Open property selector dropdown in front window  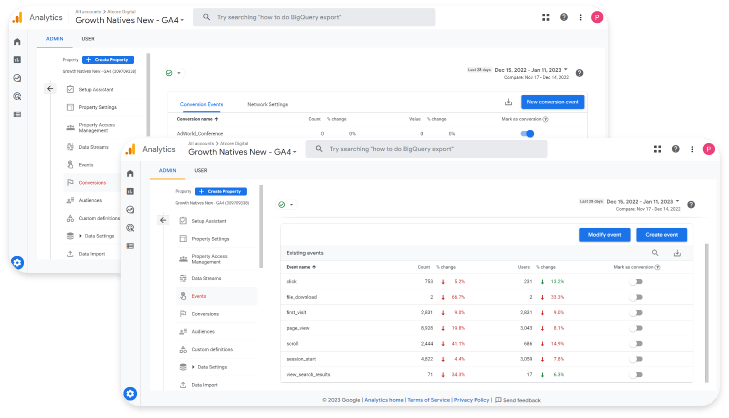[242, 152]
